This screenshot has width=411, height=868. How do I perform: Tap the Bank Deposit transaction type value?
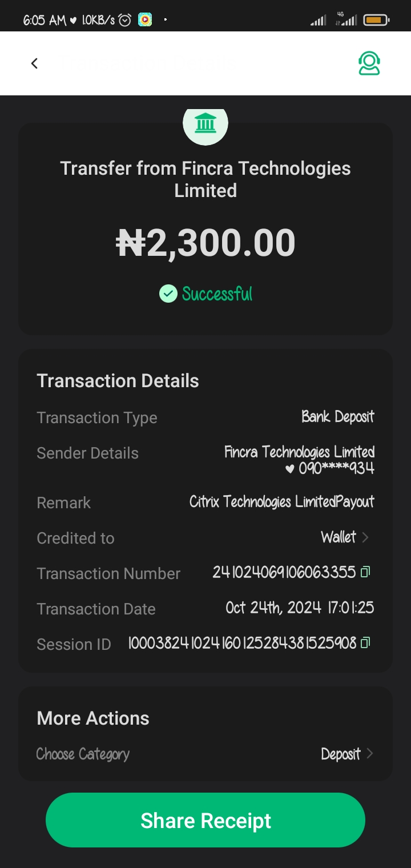pyautogui.click(x=338, y=417)
